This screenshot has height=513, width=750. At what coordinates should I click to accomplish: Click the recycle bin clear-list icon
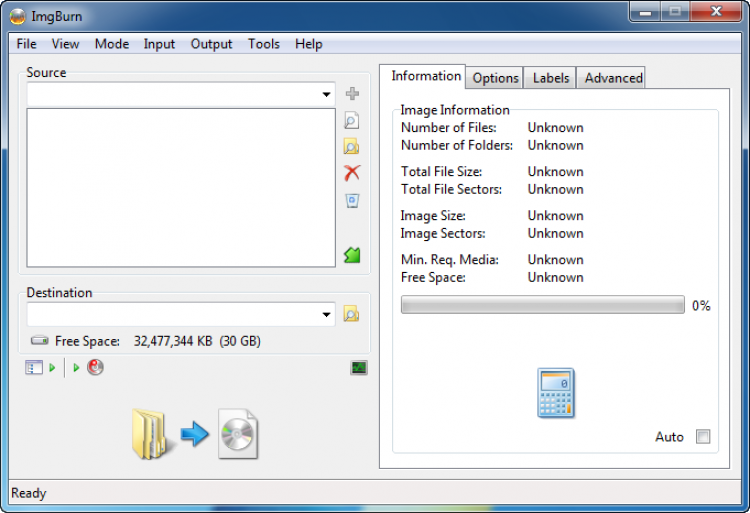[352, 200]
